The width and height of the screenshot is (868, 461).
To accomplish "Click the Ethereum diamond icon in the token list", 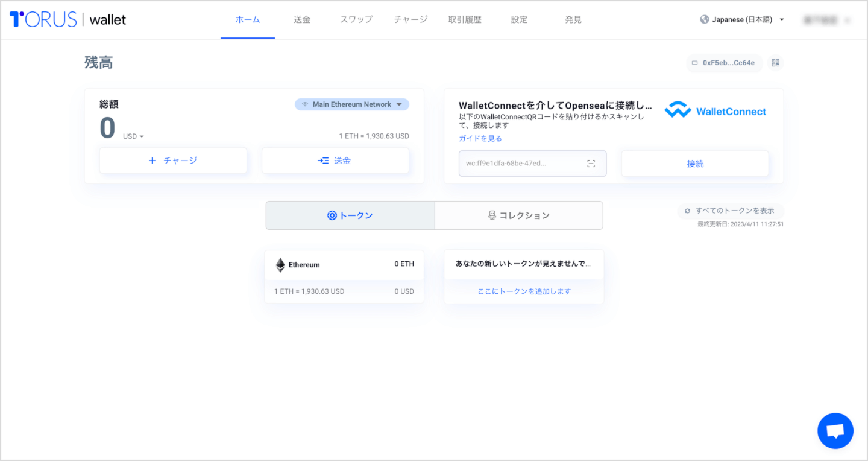I will (x=280, y=264).
